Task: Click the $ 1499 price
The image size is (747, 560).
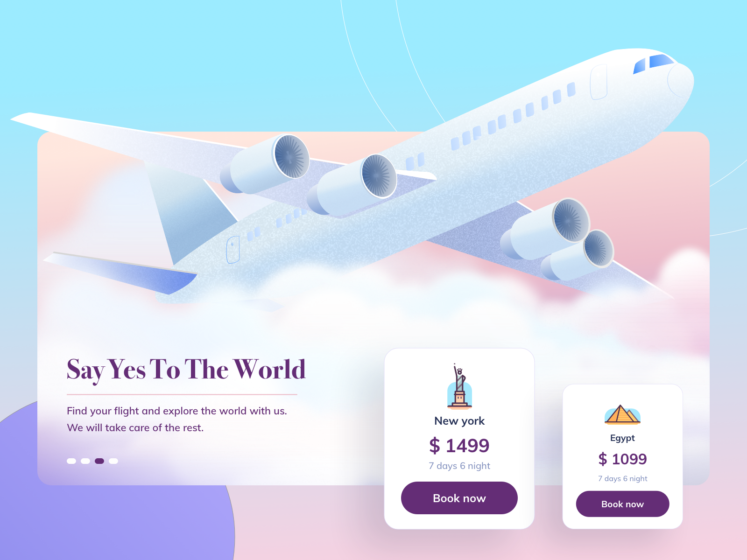Action: click(459, 446)
